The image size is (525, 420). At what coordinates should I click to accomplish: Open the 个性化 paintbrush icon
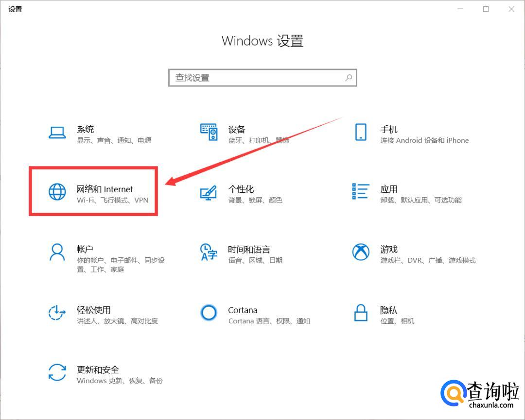[x=209, y=193]
